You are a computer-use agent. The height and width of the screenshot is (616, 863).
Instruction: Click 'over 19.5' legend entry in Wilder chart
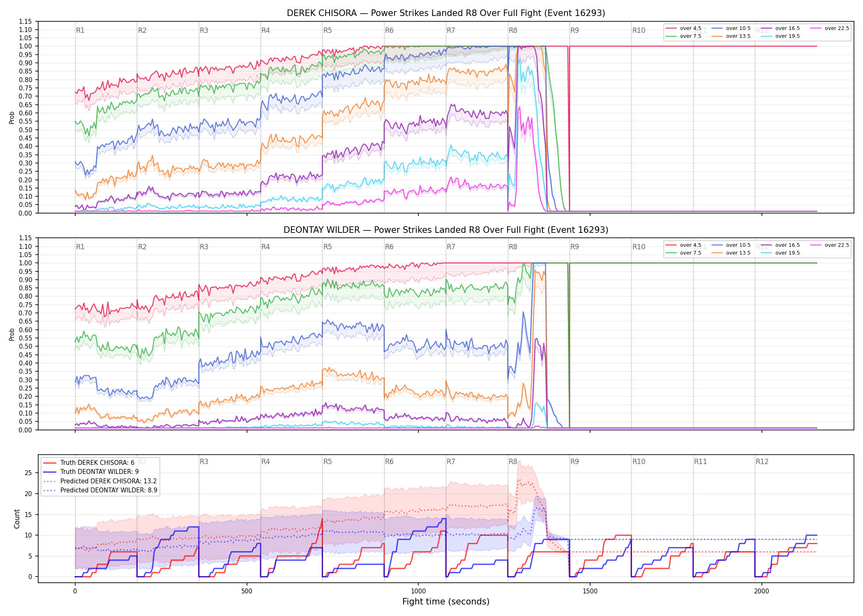tap(780, 253)
